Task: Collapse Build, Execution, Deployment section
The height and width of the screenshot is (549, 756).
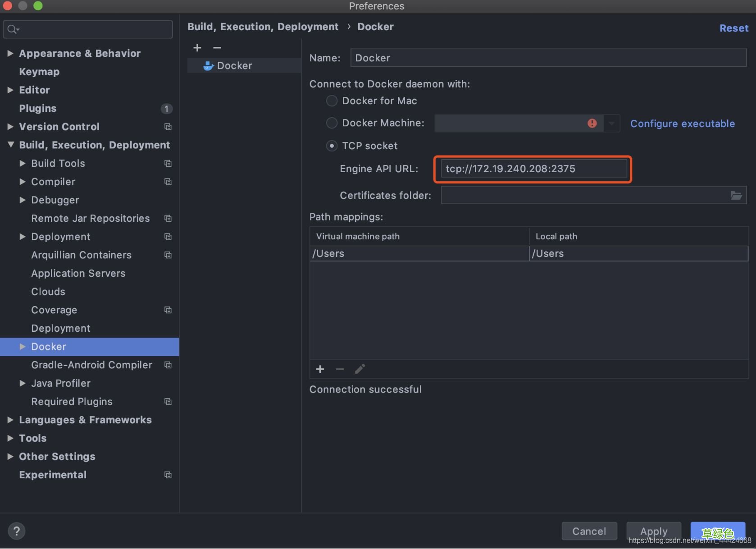Action: pos(10,145)
